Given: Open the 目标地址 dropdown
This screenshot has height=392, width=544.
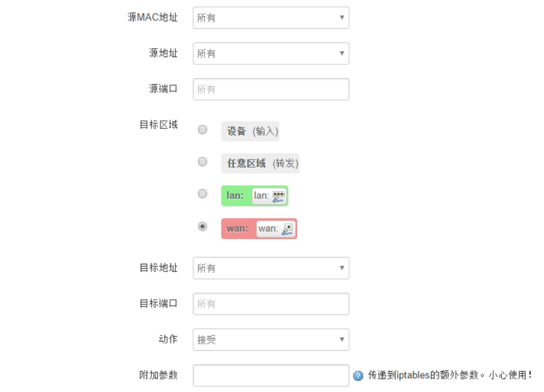Looking at the screenshot, I should click(x=271, y=268).
